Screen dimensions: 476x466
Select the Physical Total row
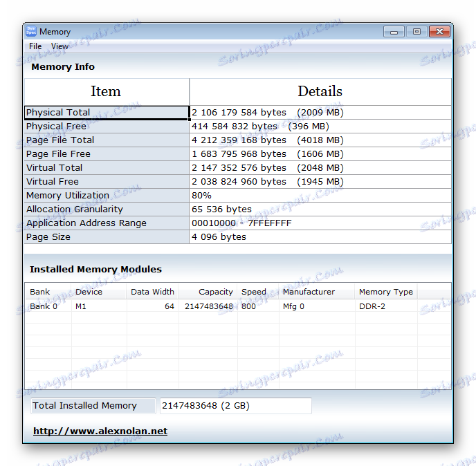(x=238, y=112)
